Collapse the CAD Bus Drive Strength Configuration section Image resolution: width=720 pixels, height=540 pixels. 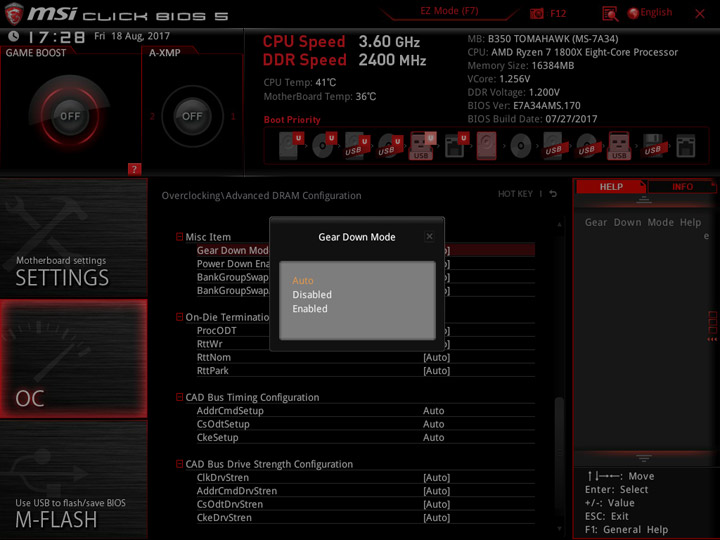point(180,464)
